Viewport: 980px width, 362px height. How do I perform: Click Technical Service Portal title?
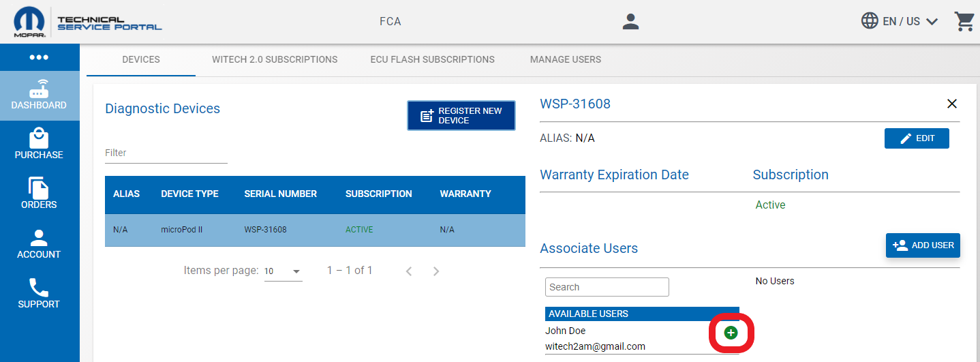tap(109, 23)
